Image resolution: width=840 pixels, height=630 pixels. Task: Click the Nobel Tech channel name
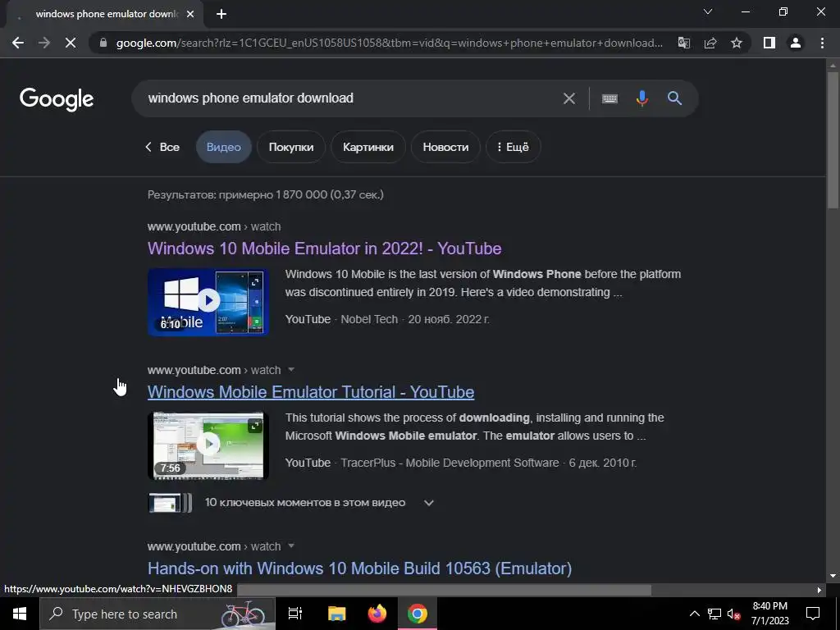tap(369, 319)
